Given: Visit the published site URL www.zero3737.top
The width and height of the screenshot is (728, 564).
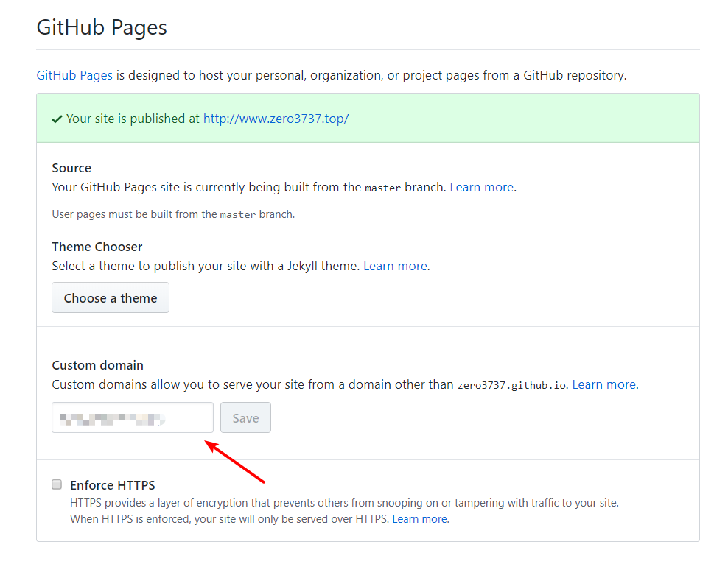Looking at the screenshot, I should [x=276, y=119].
